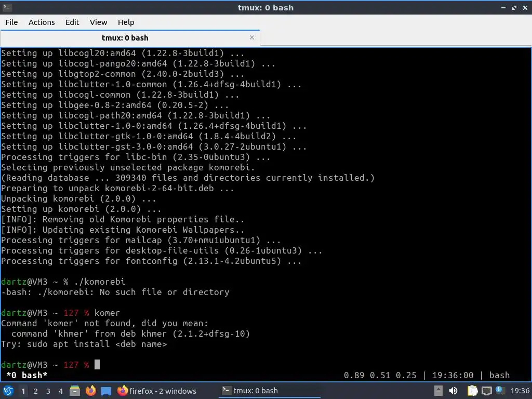532x399 pixels.
Task: Click 'Unpacking komorebi (2.0.0)' line
Action: [78, 198]
